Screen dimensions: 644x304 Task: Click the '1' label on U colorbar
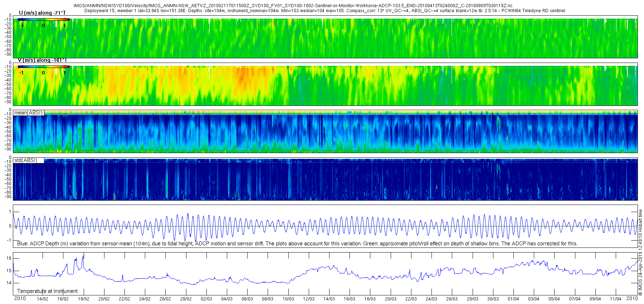[64, 25]
